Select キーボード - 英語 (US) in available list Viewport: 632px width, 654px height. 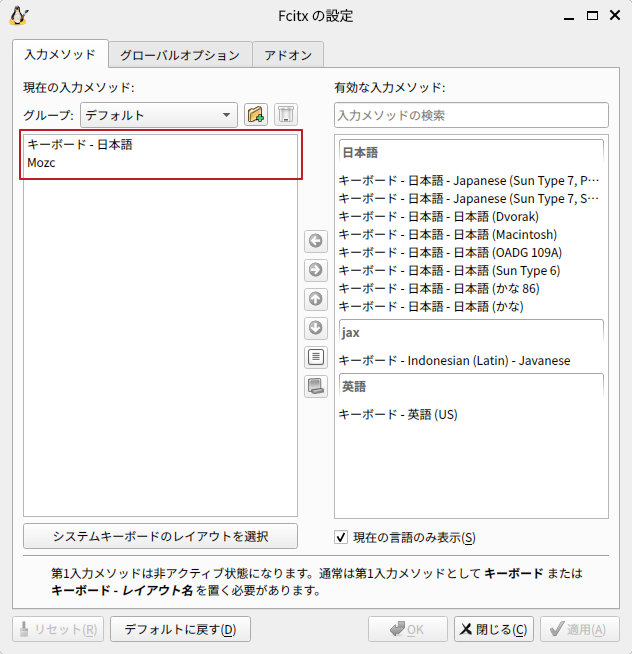click(398, 414)
